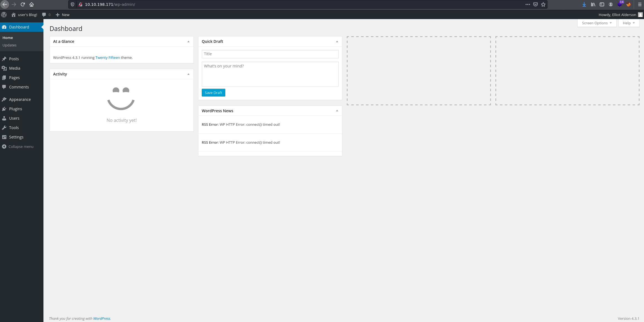This screenshot has width=644, height=322.
Task: Go to Appearance in the sidebar
Action: point(20,100)
